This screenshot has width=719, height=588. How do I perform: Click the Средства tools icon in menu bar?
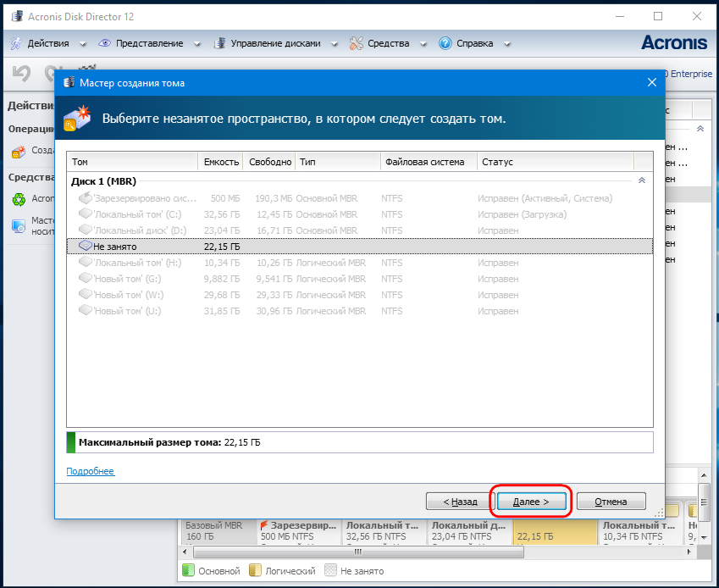click(x=357, y=43)
